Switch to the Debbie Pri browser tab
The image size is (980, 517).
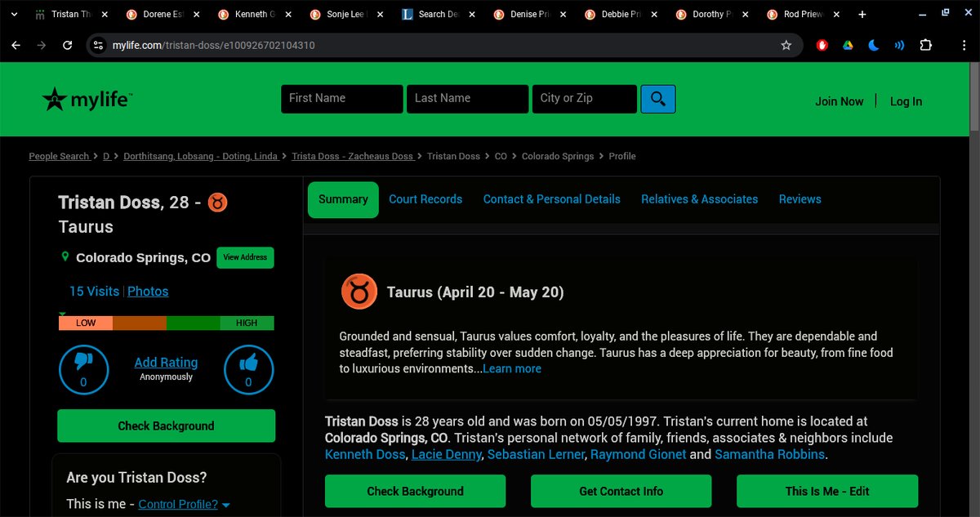pos(622,14)
